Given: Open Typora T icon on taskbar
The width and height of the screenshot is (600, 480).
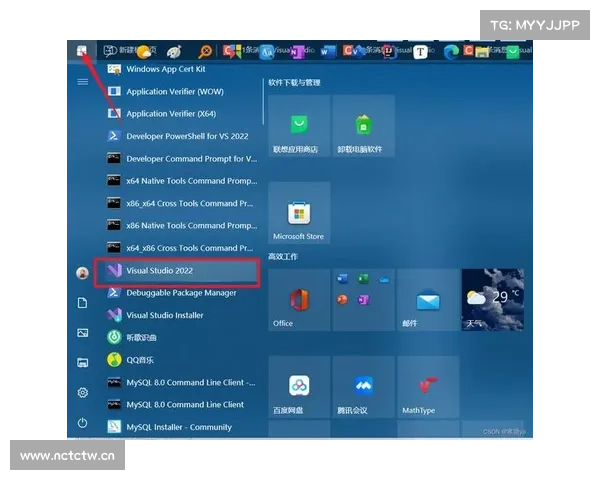Looking at the screenshot, I should pyautogui.click(x=420, y=52).
